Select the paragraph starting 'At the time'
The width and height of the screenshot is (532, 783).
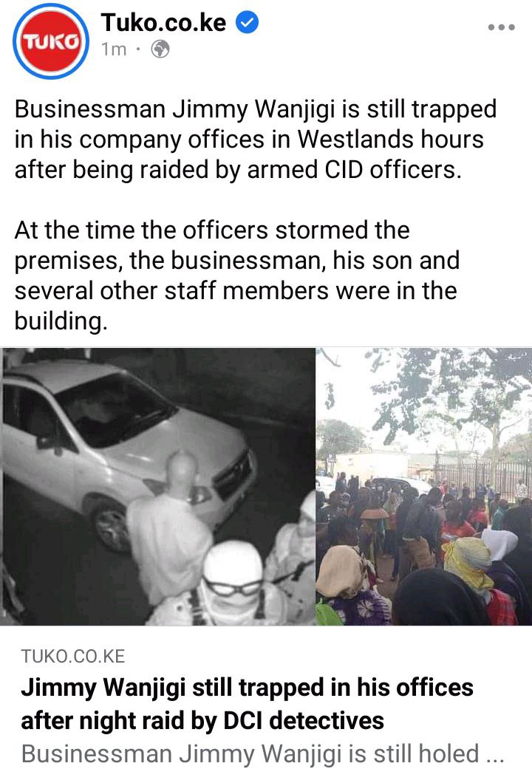pyautogui.click(x=236, y=276)
